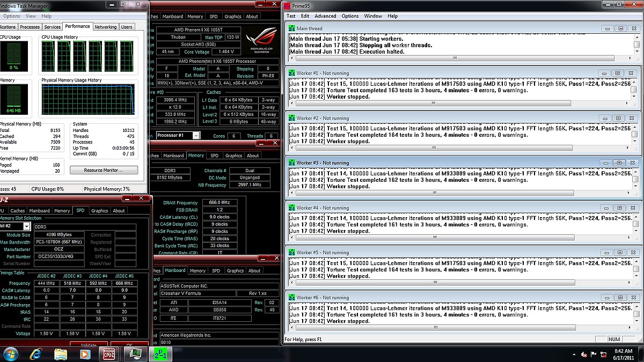Click the NUM indicator in Prime95 status bar
This screenshot has width=644, height=362.
pos(613,339)
